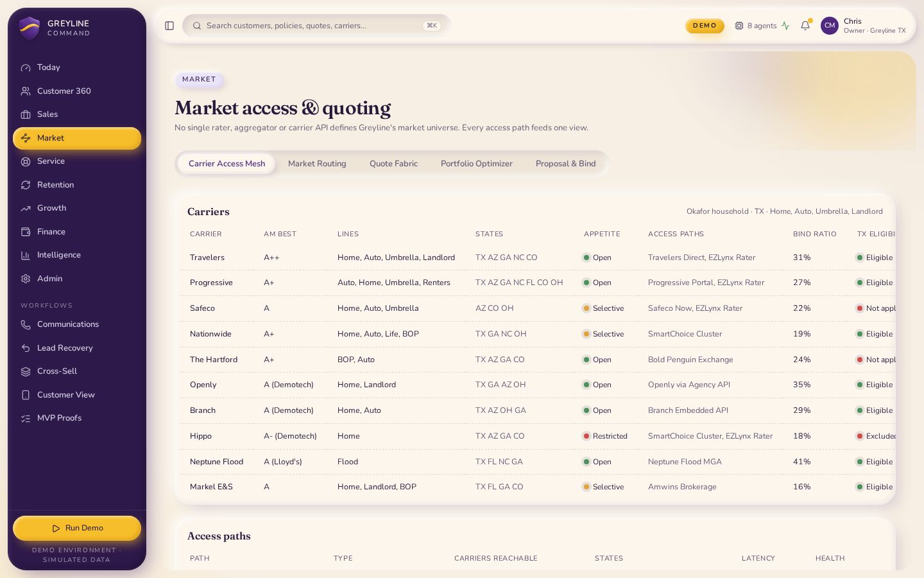Screen dimensions: 924x578
Task: Switch to the Market Routing tab
Action: click(x=317, y=164)
